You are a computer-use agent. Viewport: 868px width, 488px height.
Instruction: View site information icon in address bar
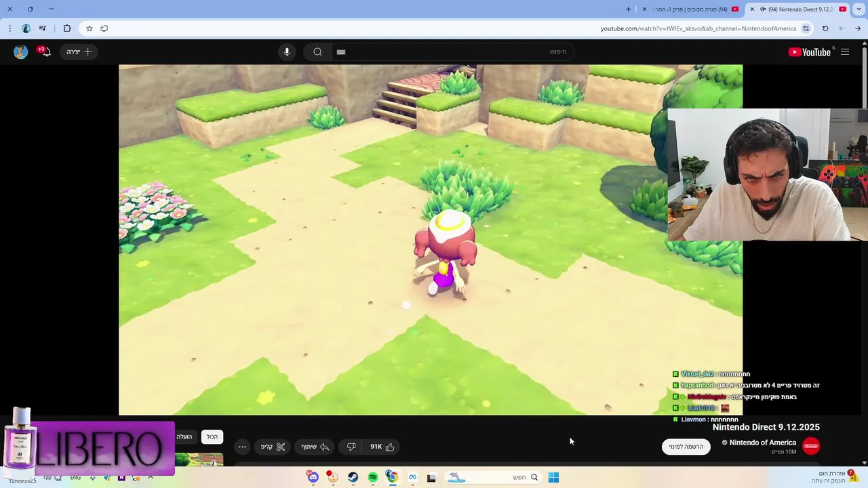(x=806, y=28)
